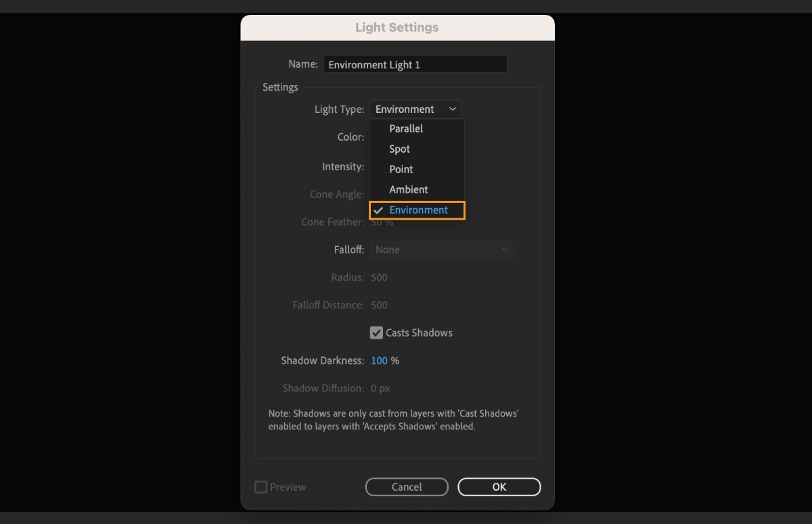Image resolution: width=812 pixels, height=524 pixels.
Task: Click the Light Settings title bar
Action: coord(397,27)
